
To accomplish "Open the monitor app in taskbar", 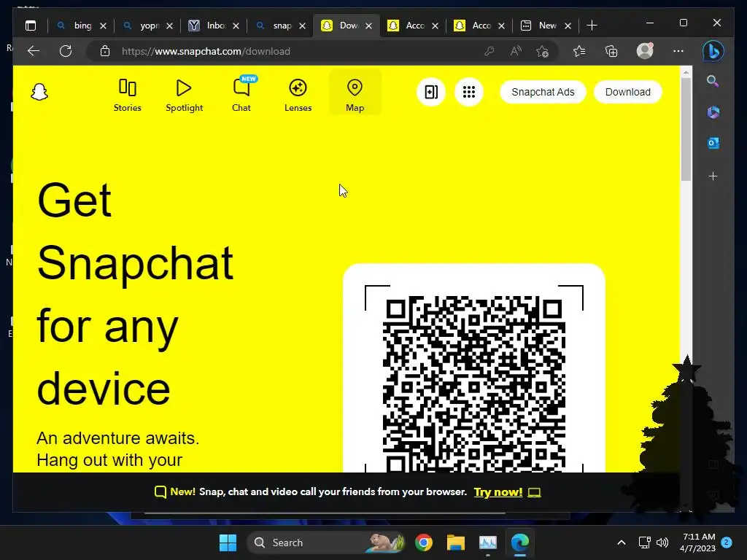I will pos(487,542).
